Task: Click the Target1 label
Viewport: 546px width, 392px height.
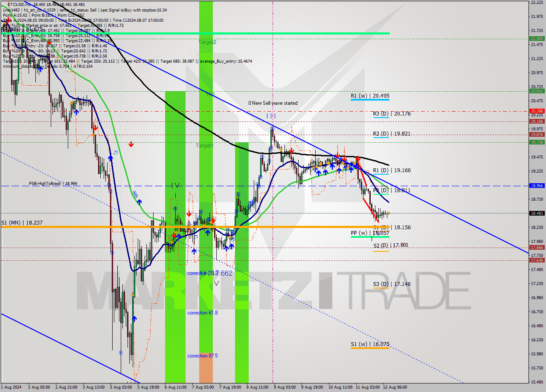Action: 204,146
